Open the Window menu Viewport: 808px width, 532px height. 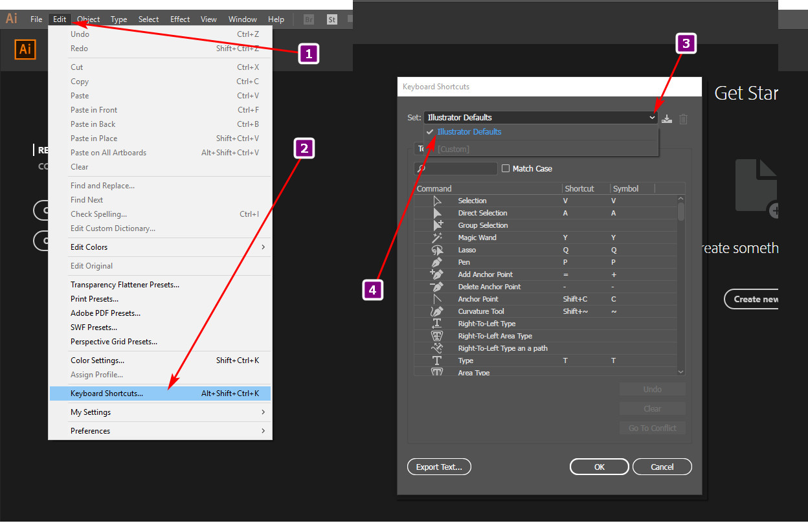click(243, 19)
